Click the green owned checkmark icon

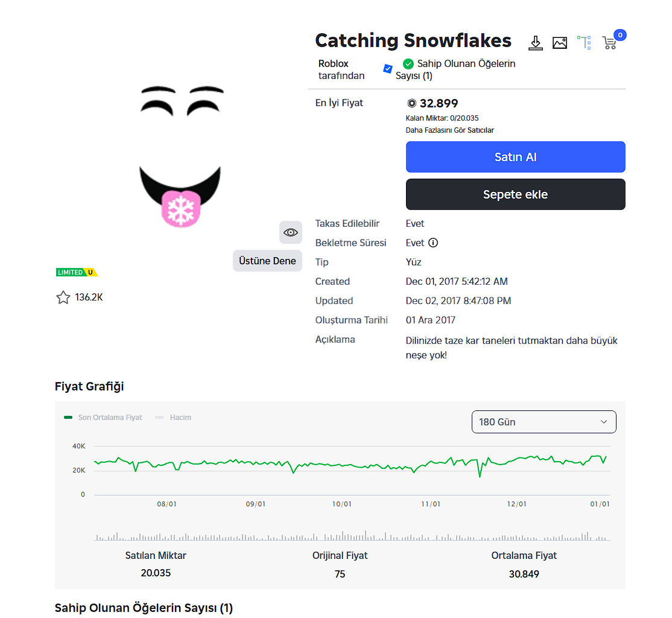[x=408, y=64]
